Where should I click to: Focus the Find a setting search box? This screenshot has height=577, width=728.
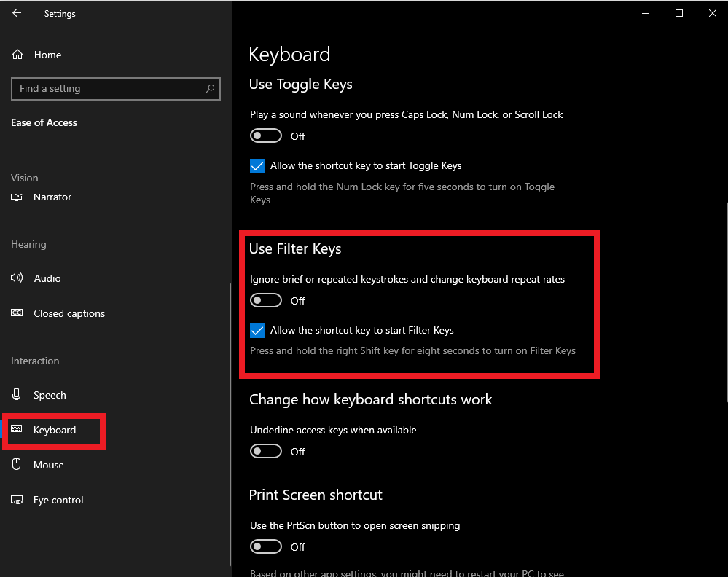116,89
